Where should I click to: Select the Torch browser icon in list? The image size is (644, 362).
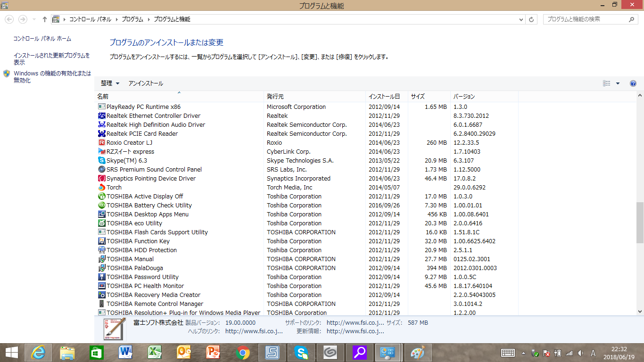pos(101,188)
